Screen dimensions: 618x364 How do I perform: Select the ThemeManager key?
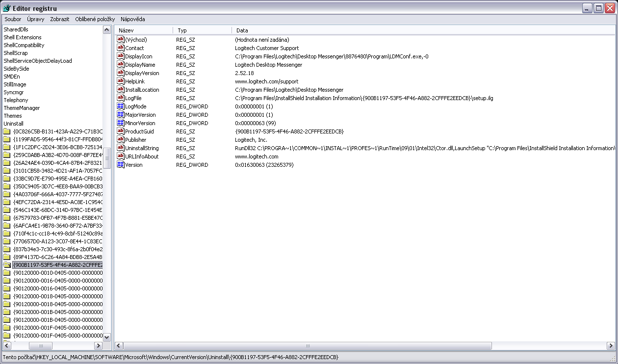click(x=22, y=108)
